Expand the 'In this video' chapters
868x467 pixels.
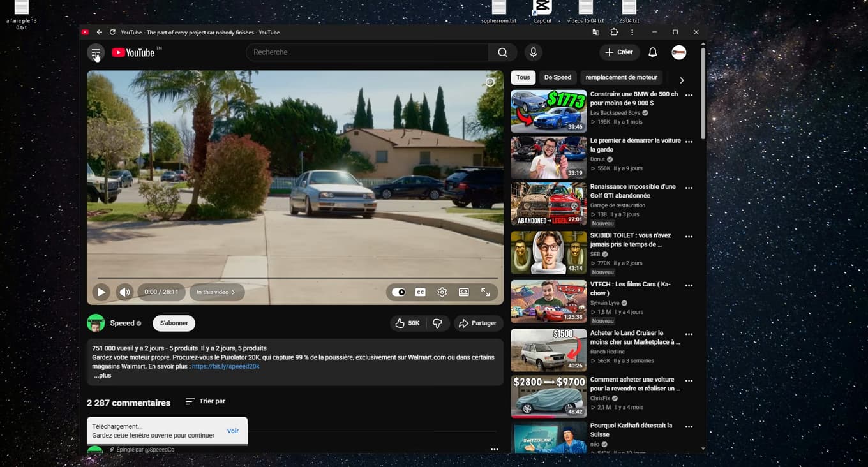pyautogui.click(x=216, y=292)
